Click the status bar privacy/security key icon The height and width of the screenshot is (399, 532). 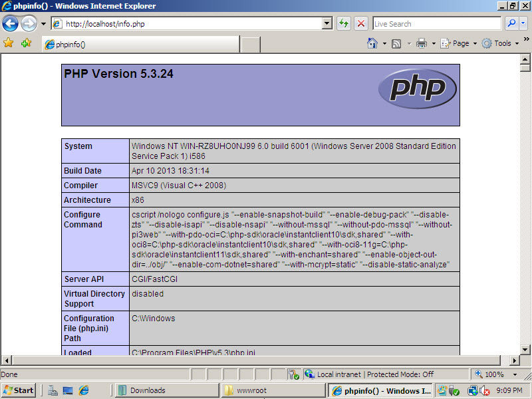[293, 374]
